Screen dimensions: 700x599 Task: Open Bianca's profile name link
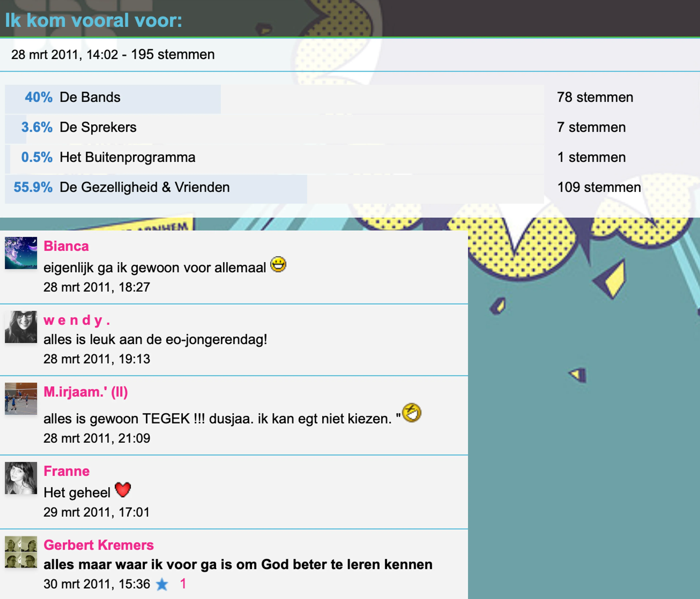coord(66,246)
